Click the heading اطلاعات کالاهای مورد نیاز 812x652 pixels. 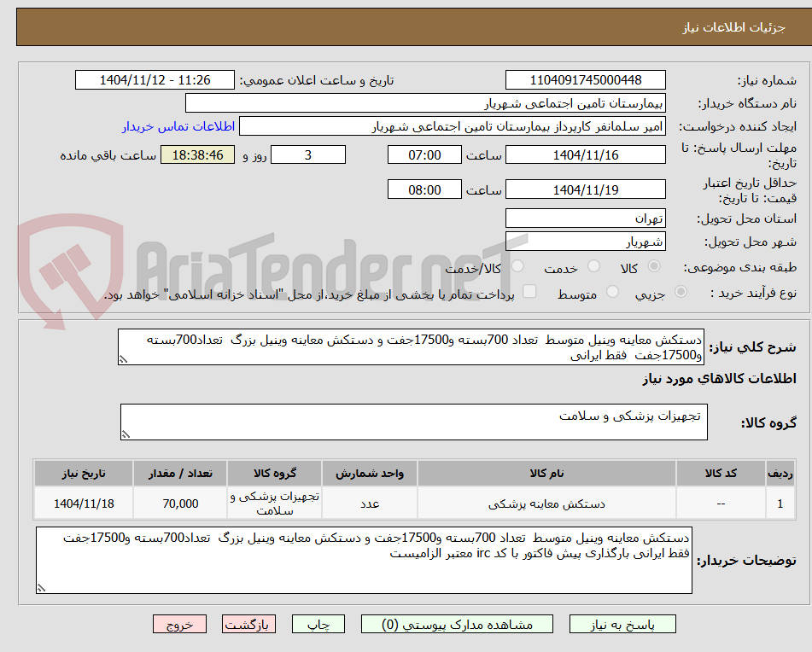(720, 379)
